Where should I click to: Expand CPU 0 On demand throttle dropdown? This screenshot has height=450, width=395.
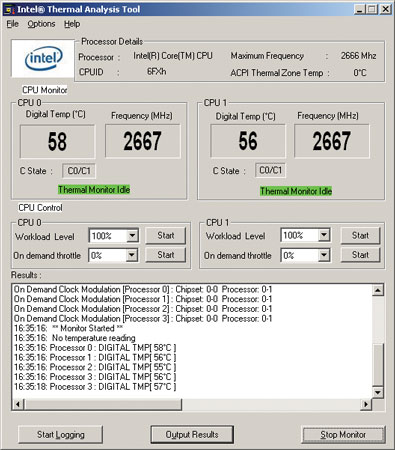pos(132,255)
